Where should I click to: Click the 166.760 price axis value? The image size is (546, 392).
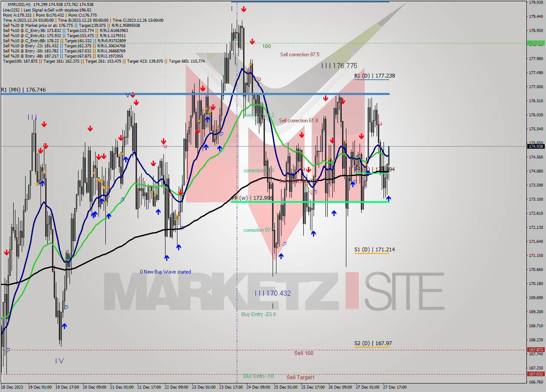coord(536,382)
